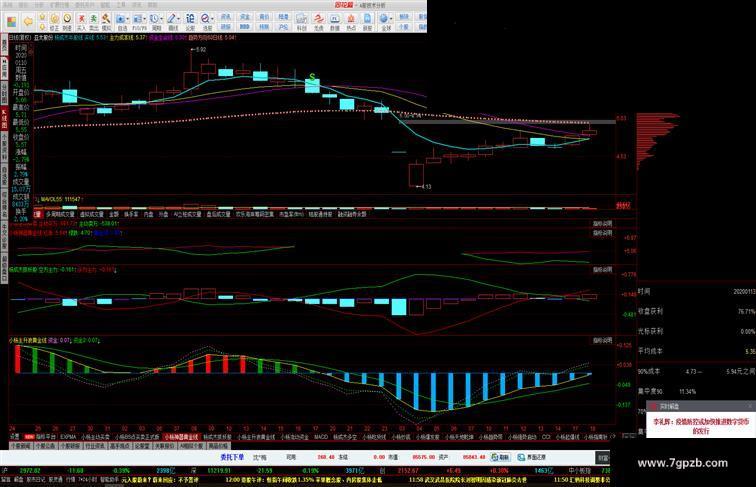Select the 盘后成交量 sub-tab
This screenshot has height=487, width=756.
pyautogui.click(x=218, y=214)
